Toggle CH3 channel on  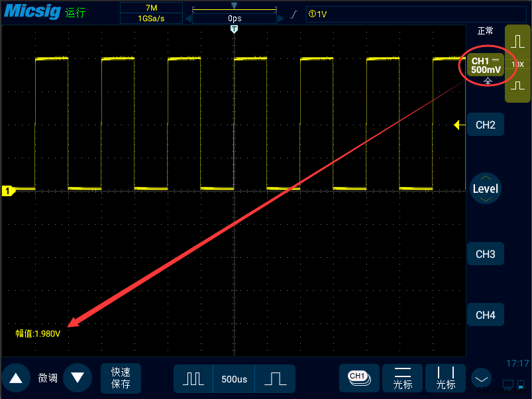click(x=486, y=254)
